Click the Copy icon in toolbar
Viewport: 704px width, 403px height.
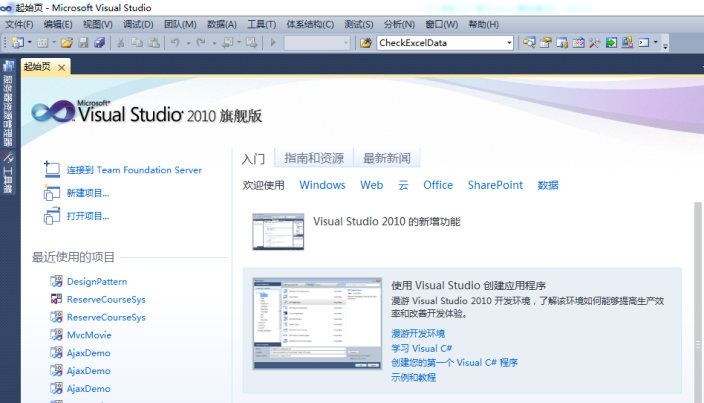pos(137,43)
